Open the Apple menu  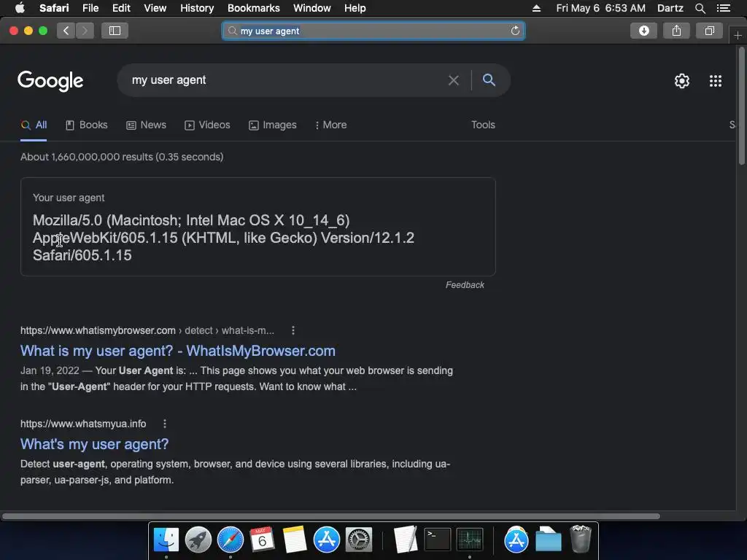coord(20,8)
